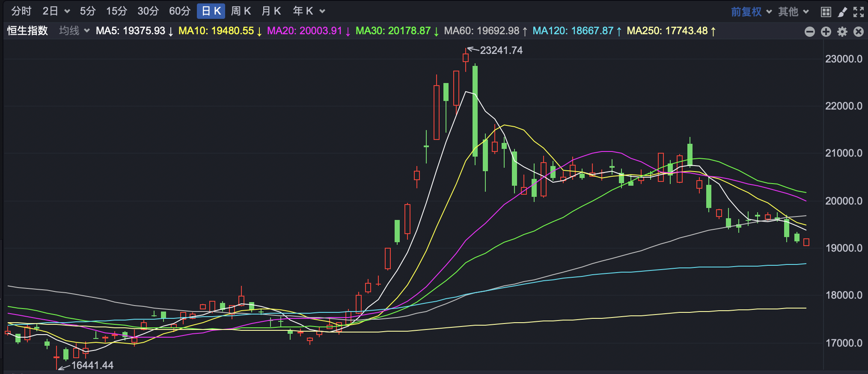
Task: Select the 15分 interval
Action: click(x=116, y=11)
